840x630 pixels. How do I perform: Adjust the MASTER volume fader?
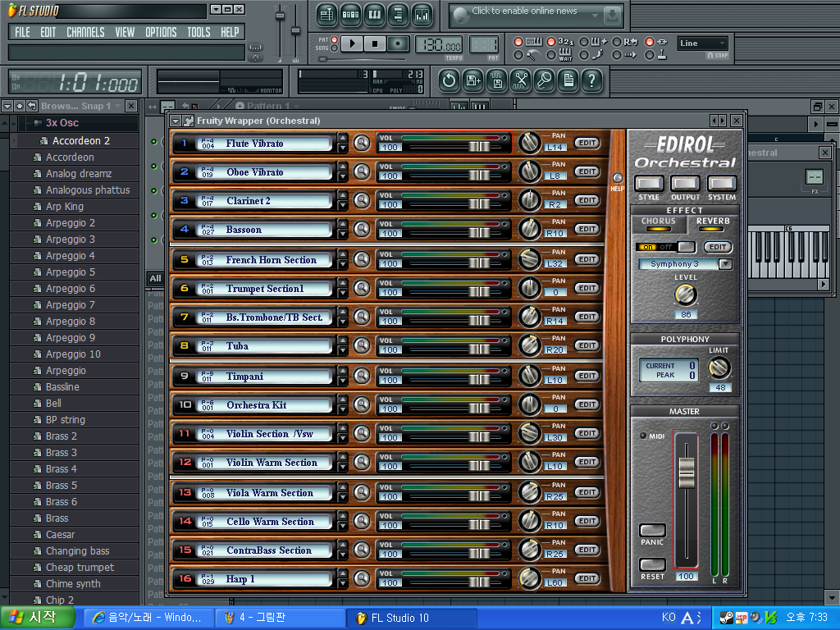687,473
